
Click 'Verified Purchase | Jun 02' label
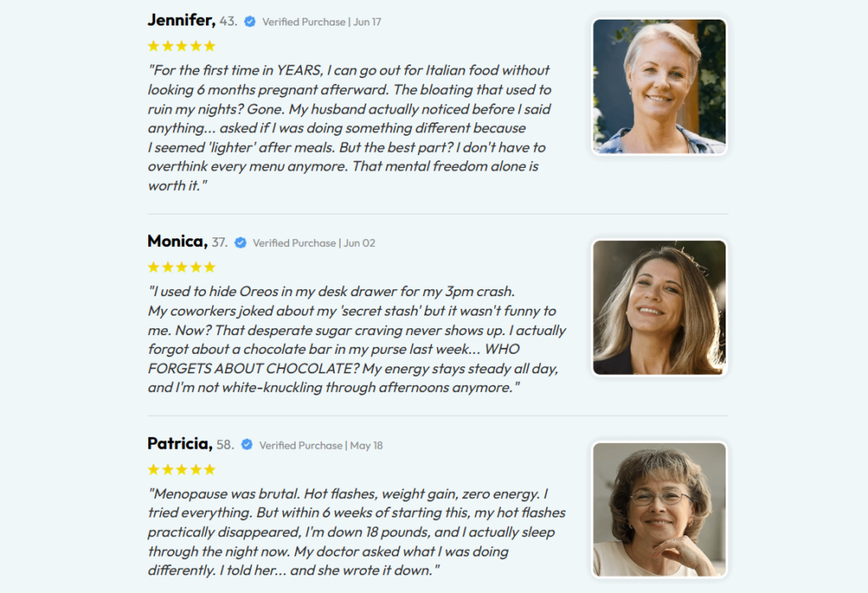[x=314, y=243]
